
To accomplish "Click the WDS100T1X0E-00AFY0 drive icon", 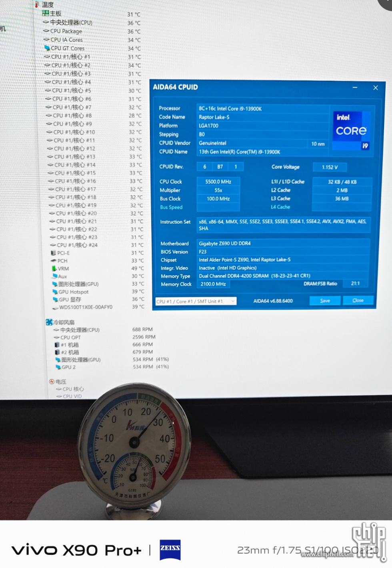I will click(x=56, y=308).
